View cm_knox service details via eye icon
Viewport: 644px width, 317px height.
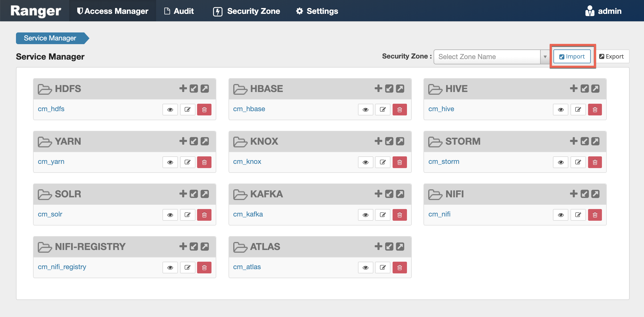coord(365,162)
